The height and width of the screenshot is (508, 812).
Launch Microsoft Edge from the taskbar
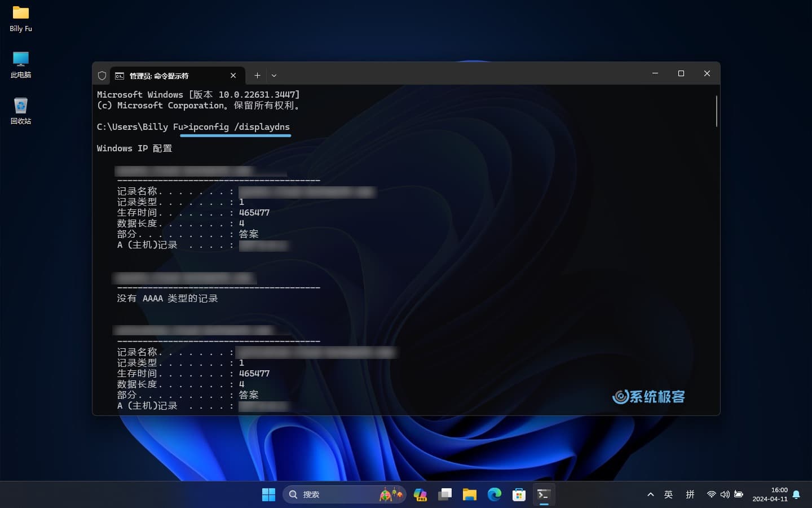click(x=495, y=494)
